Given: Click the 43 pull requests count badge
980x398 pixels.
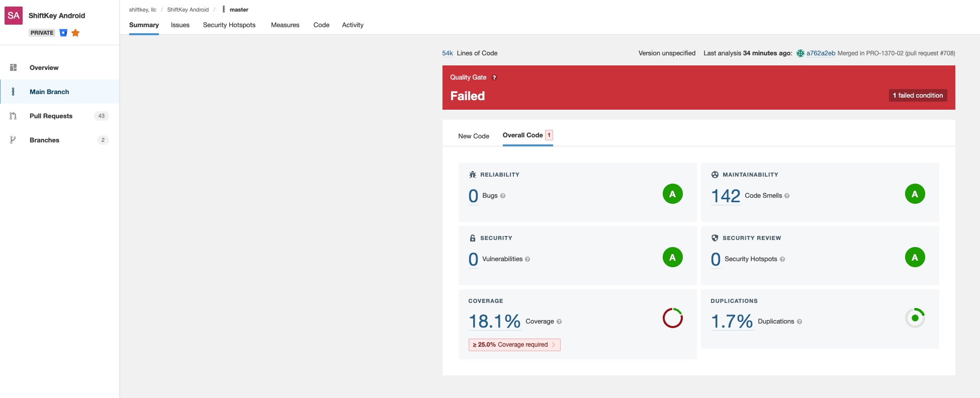Looking at the screenshot, I should pyautogui.click(x=102, y=116).
